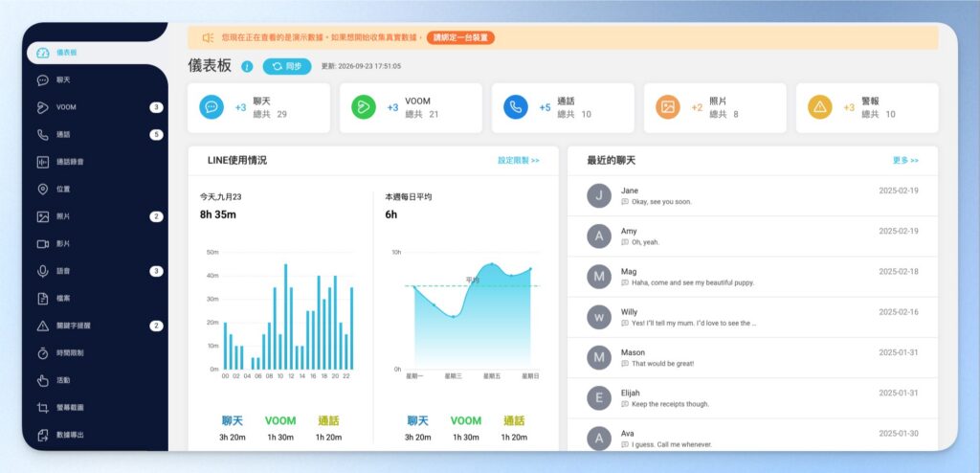Screen dimensions: 980x473
Task: Click the 2025-02-18 date in Mag's row
Action: [x=899, y=272]
